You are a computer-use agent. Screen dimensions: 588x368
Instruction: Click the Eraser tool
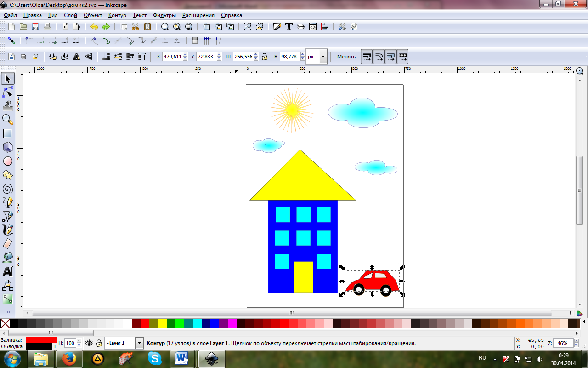pyautogui.click(x=8, y=244)
